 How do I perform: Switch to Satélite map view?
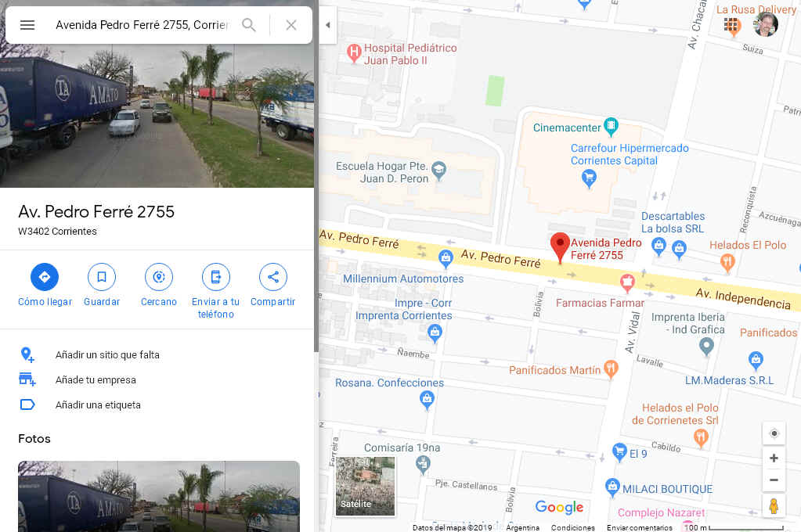pyautogui.click(x=365, y=486)
